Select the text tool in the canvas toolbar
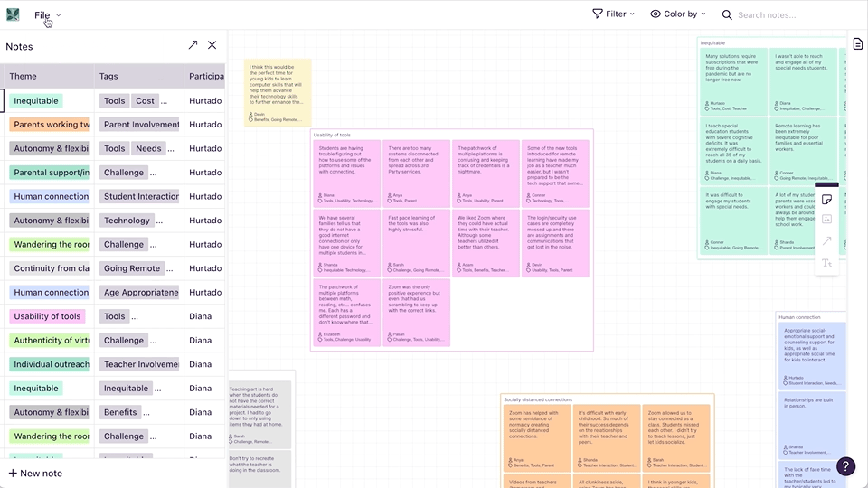Screen dimensions: 868x488 click(x=826, y=263)
